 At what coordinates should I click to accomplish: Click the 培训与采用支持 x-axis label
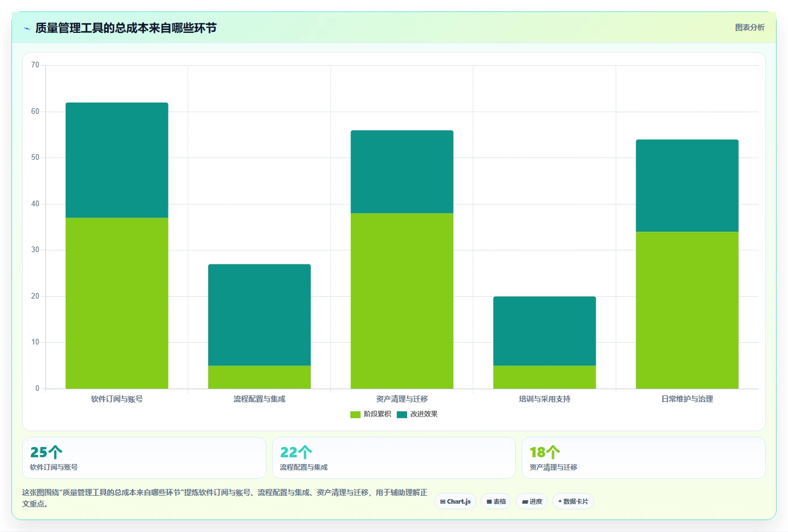coord(545,399)
